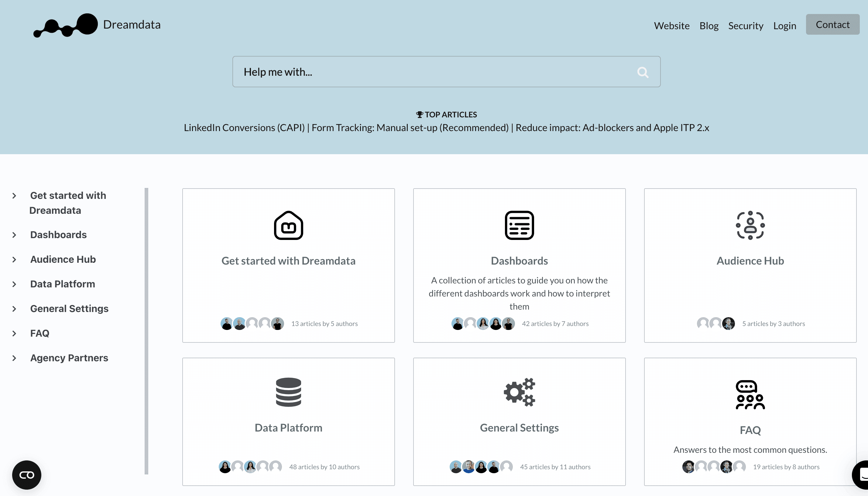The image size is (868, 496).
Task: Open the chat widget at bottom right
Action: [861, 475]
